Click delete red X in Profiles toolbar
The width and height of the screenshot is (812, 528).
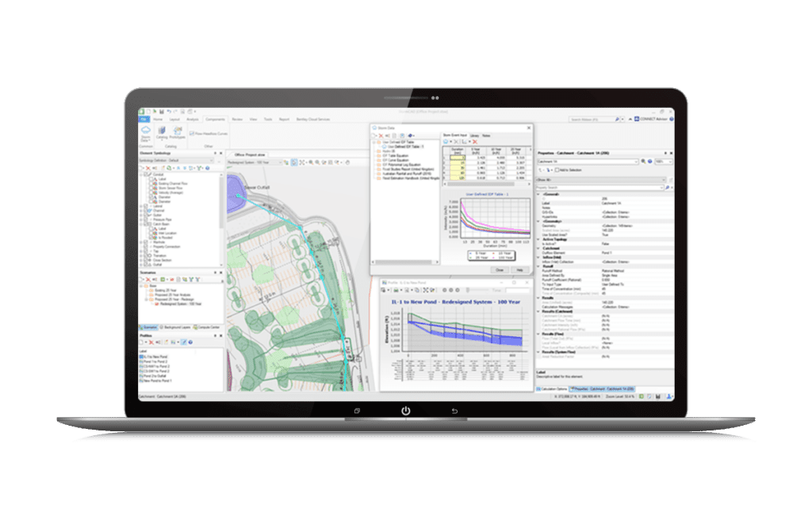tap(151, 342)
